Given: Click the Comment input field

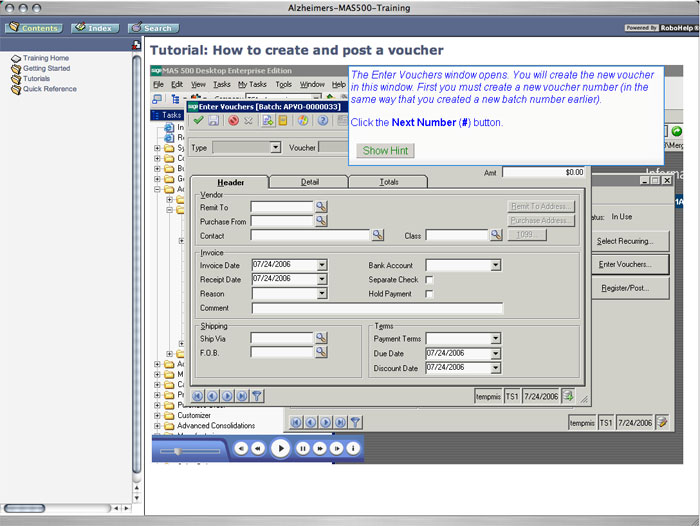Looking at the screenshot, I should click(x=413, y=308).
